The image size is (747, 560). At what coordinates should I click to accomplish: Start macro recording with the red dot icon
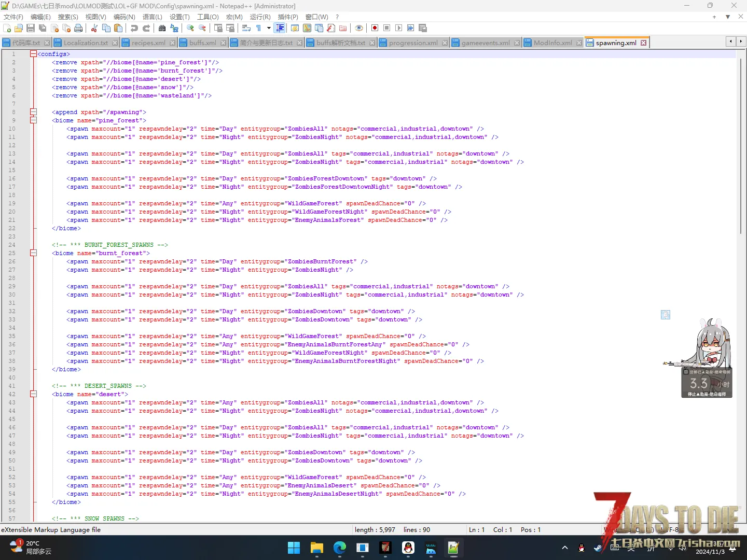click(x=375, y=28)
